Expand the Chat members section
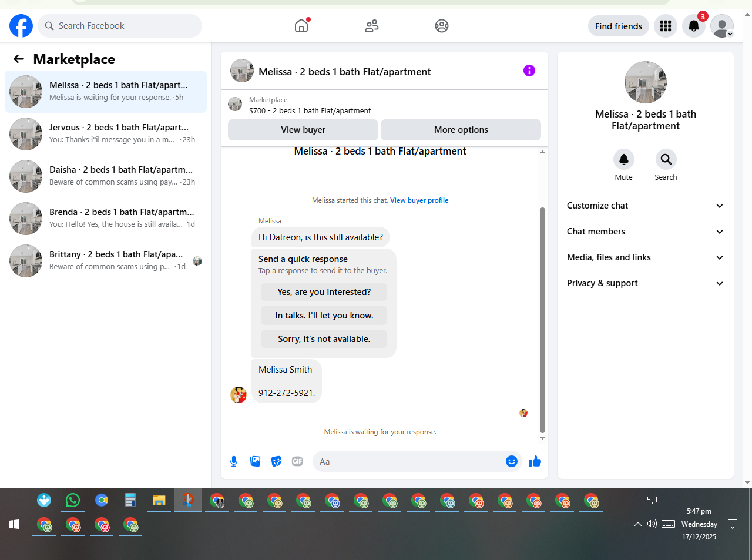 (x=646, y=232)
